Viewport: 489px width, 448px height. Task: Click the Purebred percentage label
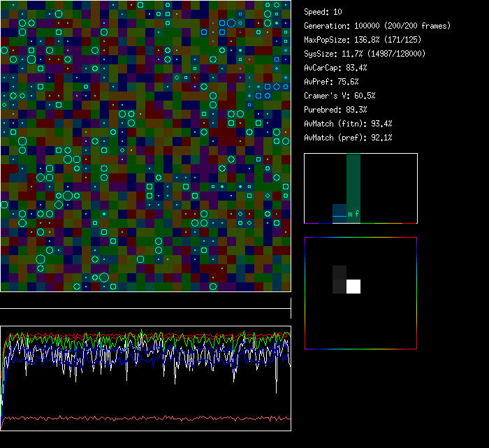333,110
